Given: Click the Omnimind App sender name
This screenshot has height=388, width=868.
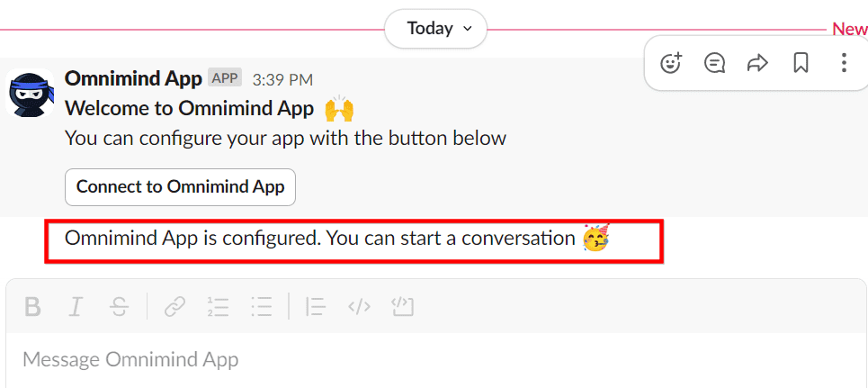Looking at the screenshot, I should tap(133, 78).
